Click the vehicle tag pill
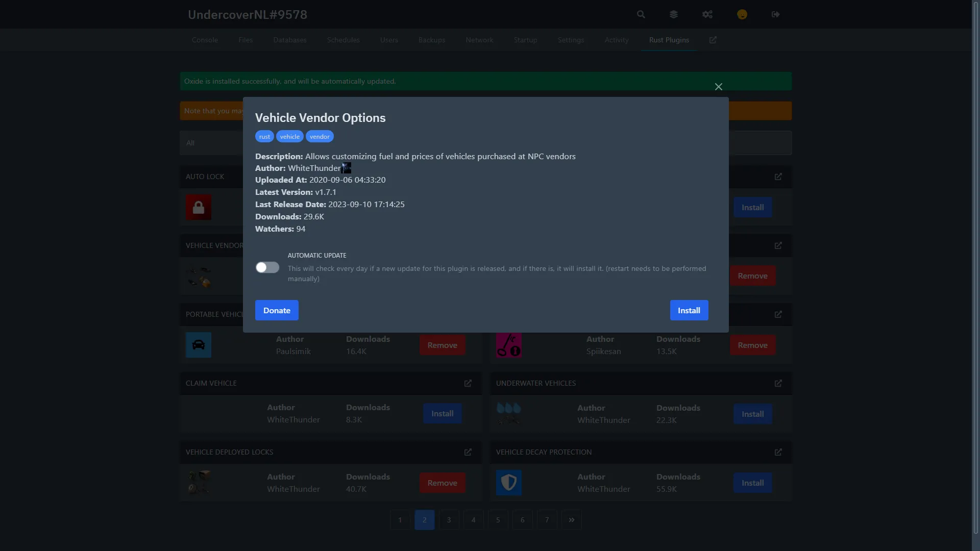The image size is (980, 551). point(289,136)
